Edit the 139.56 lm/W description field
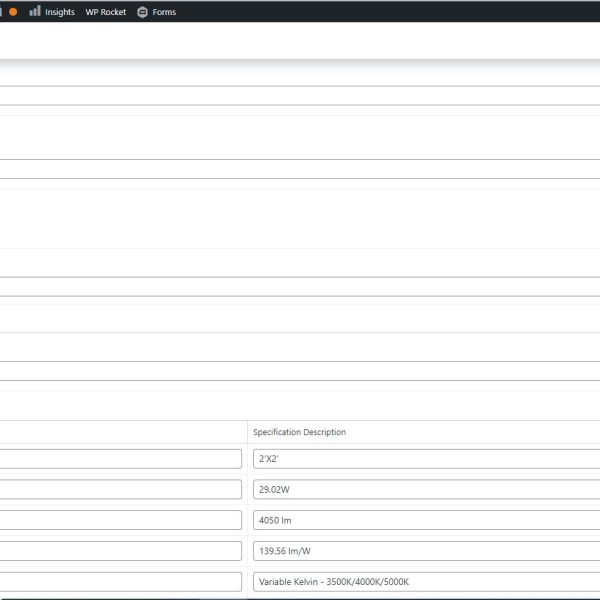Viewport: 600px width, 600px height. (x=425, y=551)
